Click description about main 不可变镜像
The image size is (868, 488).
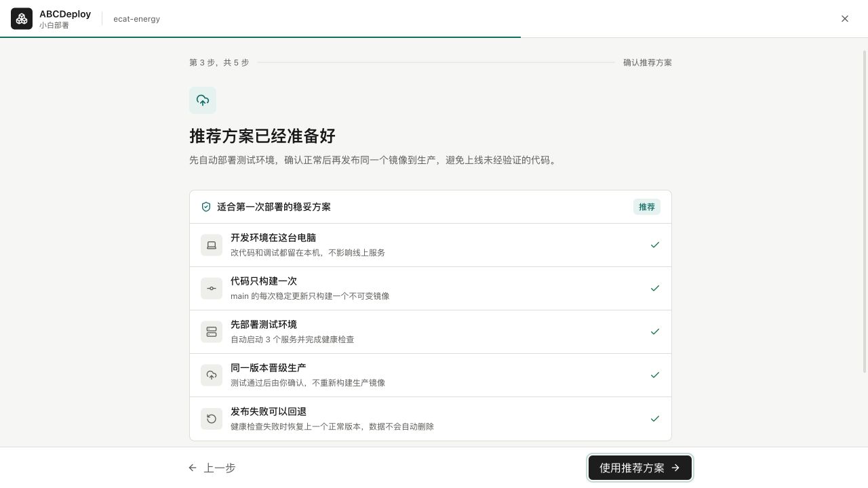pyautogui.click(x=310, y=296)
